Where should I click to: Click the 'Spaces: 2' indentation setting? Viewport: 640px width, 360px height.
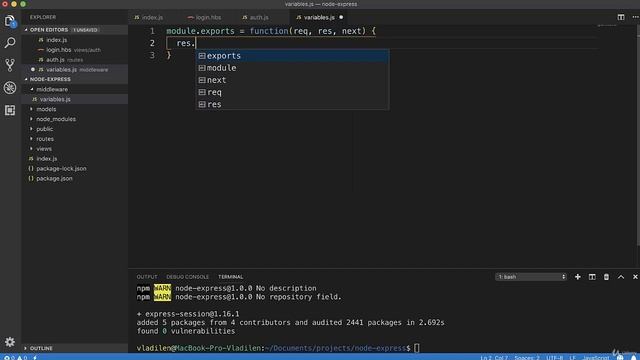(x=527, y=358)
